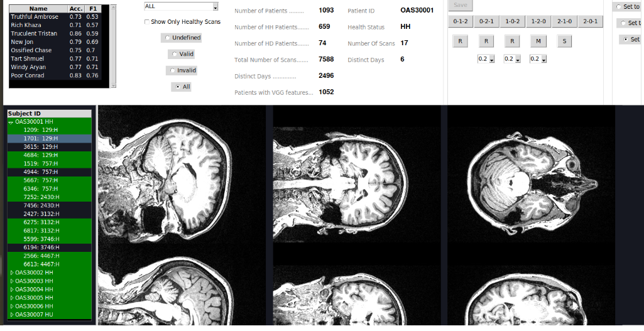Select scan row 6346: 757:H
Screen dimensions: 644x331
[x=49, y=189]
